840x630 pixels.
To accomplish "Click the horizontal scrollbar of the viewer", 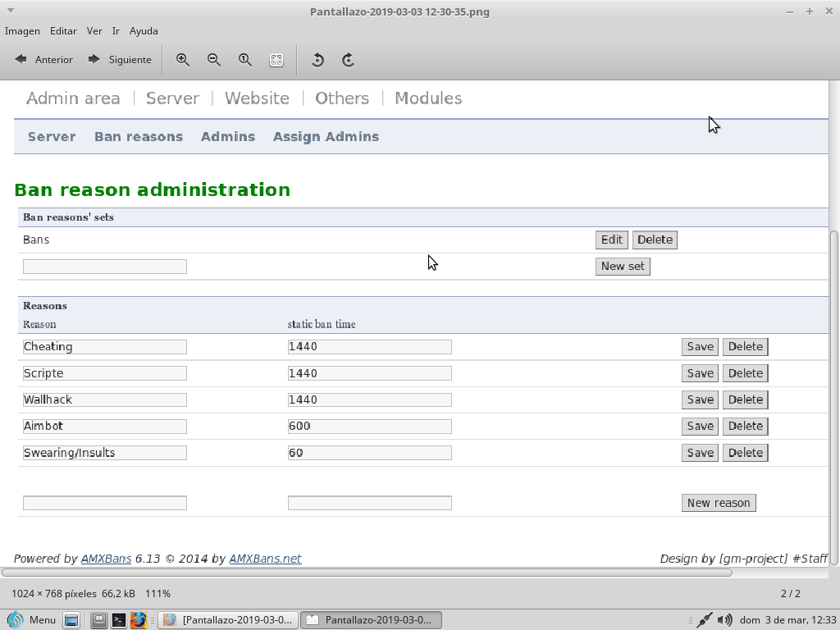I will 367,572.
